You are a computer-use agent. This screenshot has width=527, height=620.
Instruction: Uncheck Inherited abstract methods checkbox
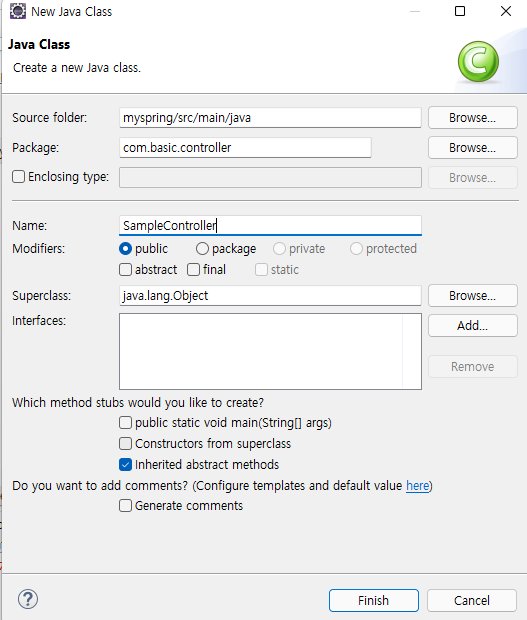point(125,465)
